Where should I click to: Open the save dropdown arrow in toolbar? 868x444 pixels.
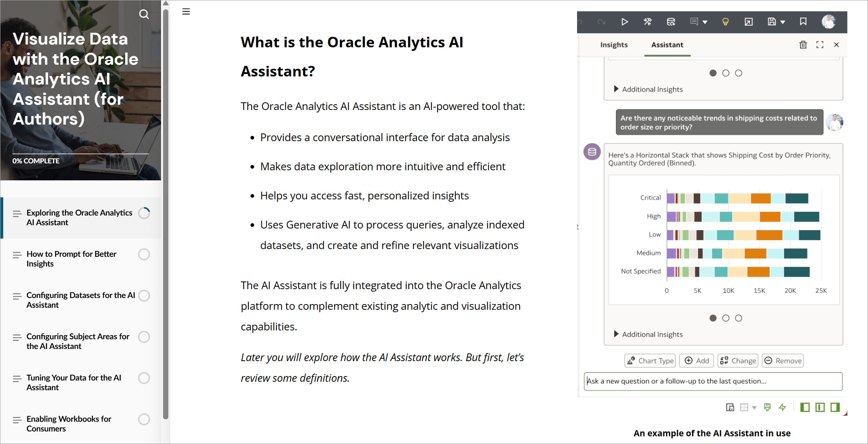tap(783, 22)
